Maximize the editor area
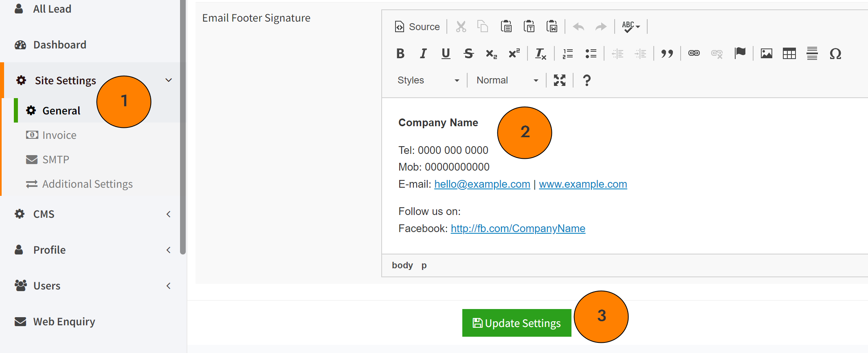This screenshot has height=353, width=868. click(x=559, y=80)
